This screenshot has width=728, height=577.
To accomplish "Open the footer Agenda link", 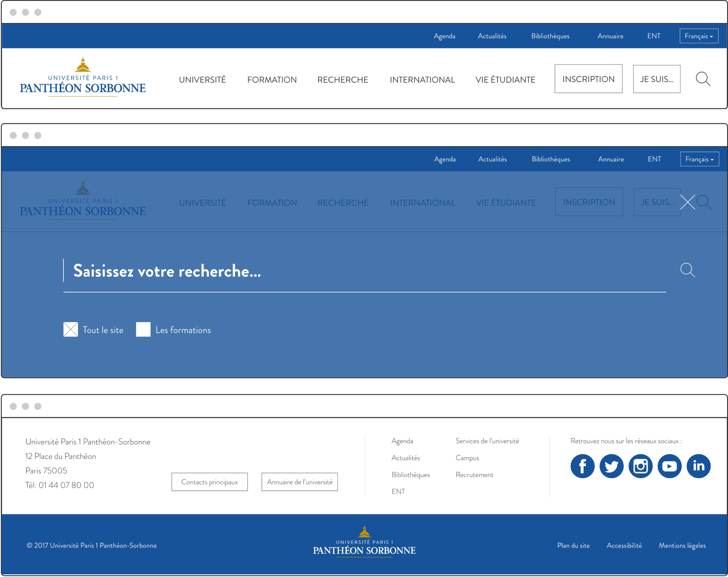I will point(402,441).
